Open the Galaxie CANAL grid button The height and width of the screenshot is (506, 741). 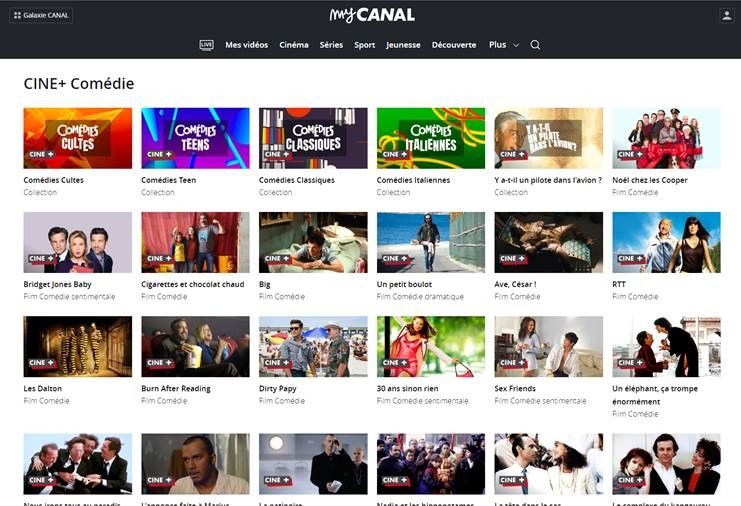tap(41, 16)
